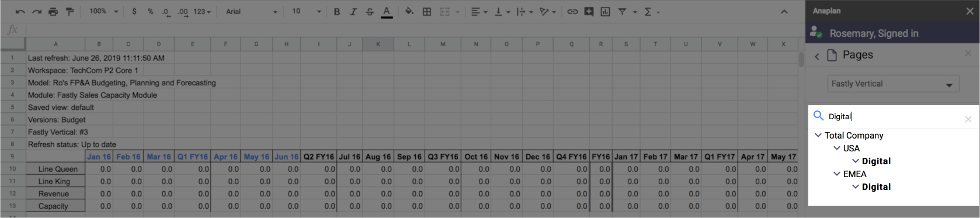
Task: Select column K header
Action: tap(378, 44)
